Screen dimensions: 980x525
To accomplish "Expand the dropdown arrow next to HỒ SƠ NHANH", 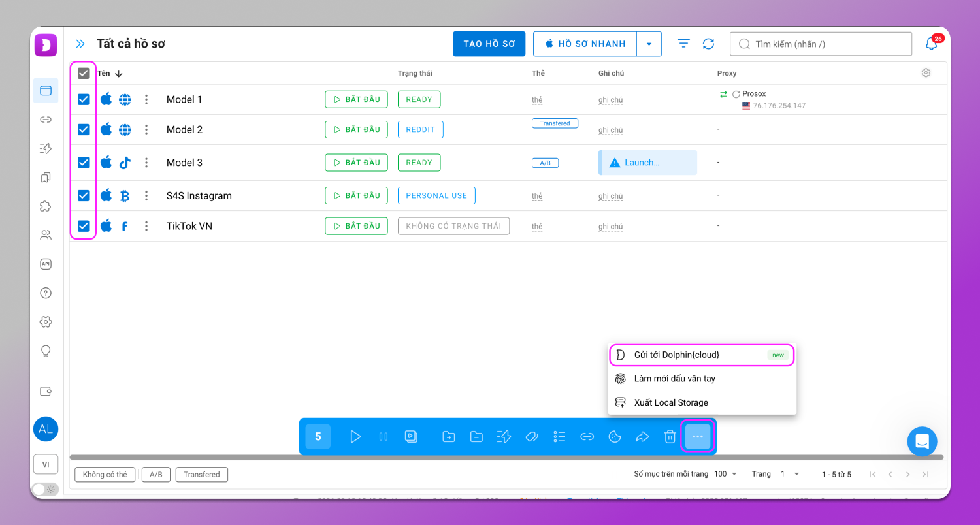I will 649,43.
